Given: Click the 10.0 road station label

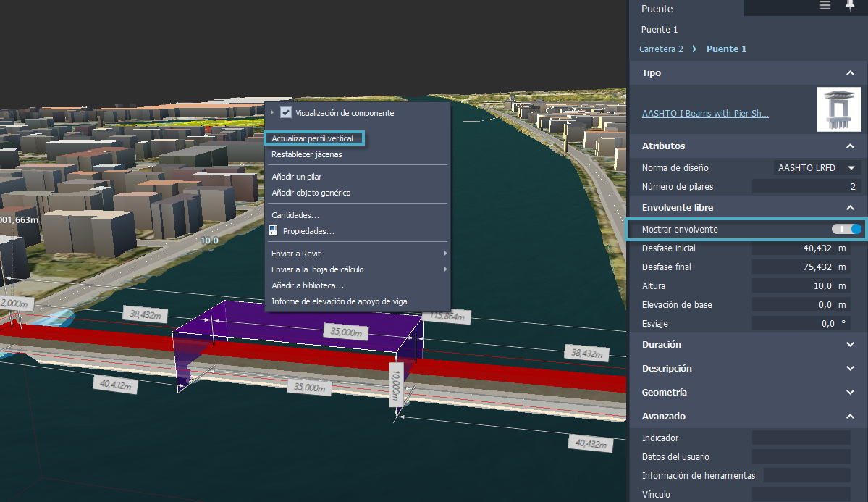Looking at the screenshot, I should pyautogui.click(x=209, y=240).
